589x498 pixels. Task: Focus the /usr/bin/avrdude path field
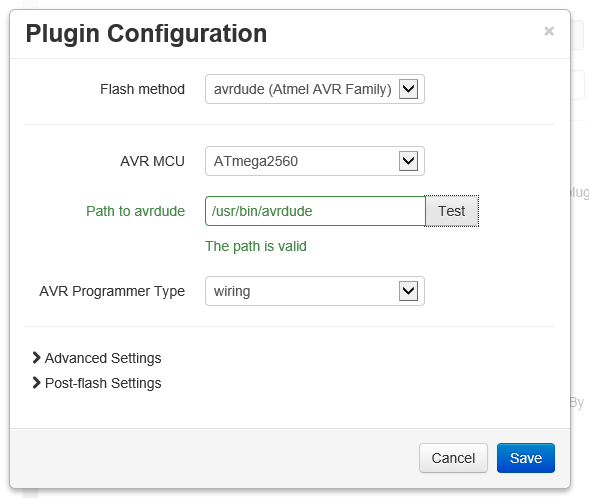coord(315,211)
